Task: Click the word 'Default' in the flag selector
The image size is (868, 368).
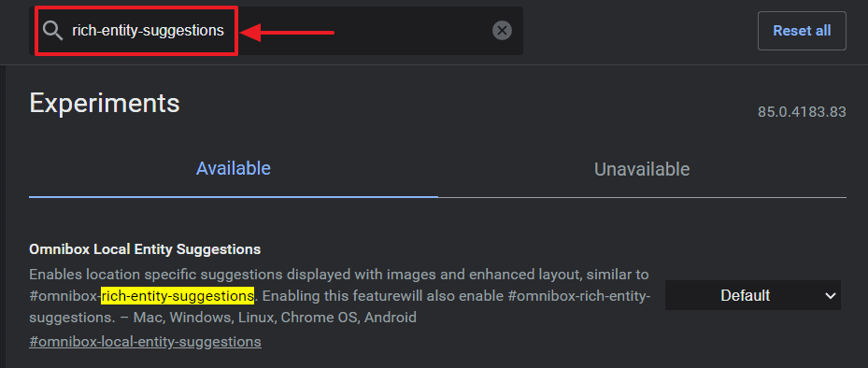Action: (x=745, y=296)
